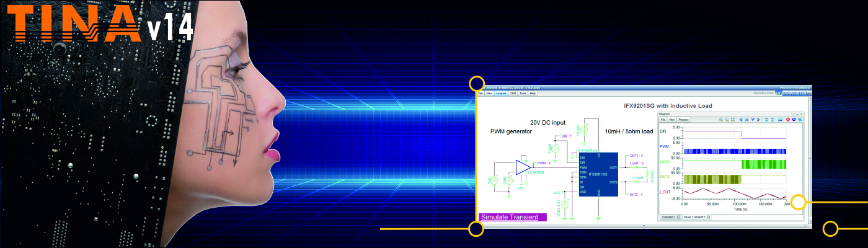
Task: Select the U2 AD8564 comparator symbol
Action: click(523, 167)
